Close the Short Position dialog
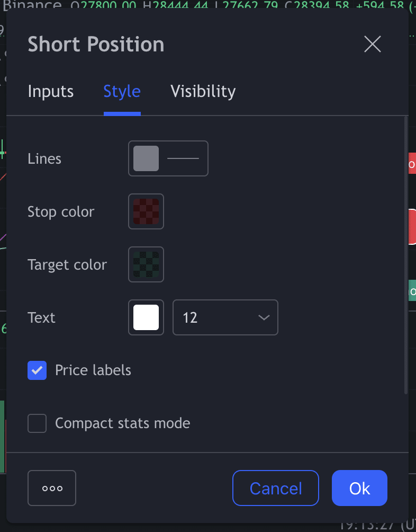Screen dimensions: 416x532 pyautogui.click(x=373, y=45)
